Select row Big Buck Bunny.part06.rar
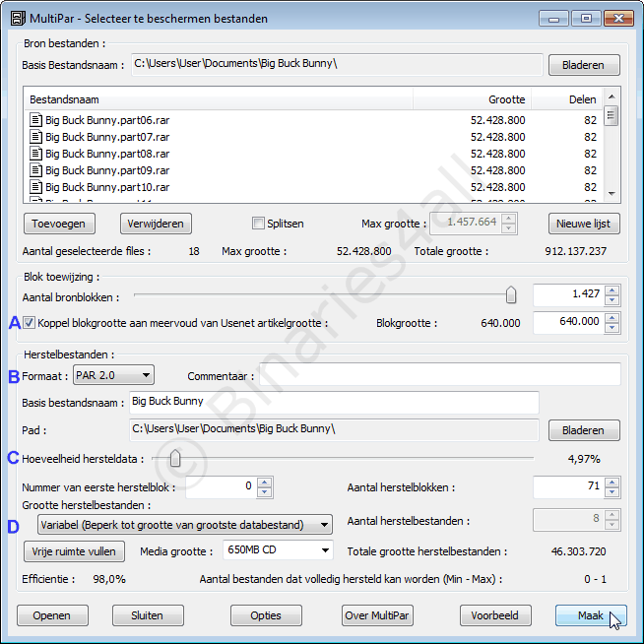Viewport: 644px width, 644px height. pos(314,120)
